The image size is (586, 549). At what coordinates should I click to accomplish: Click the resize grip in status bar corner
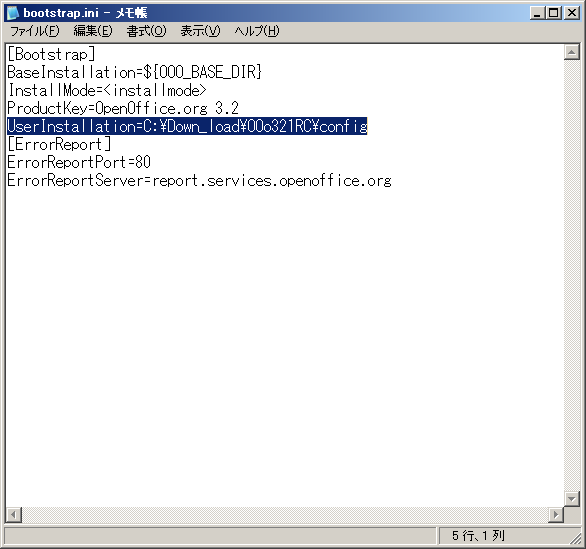(575, 538)
